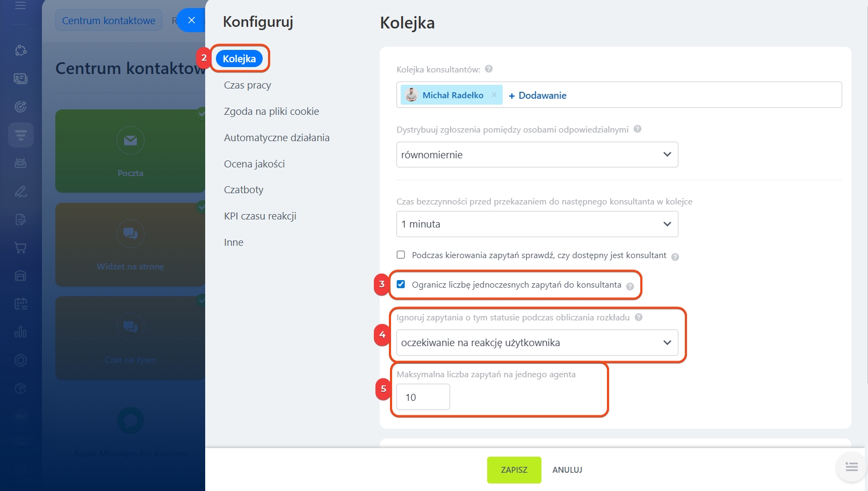Click the 3D box sidebar icon
868x491 pixels.
(x=20, y=389)
